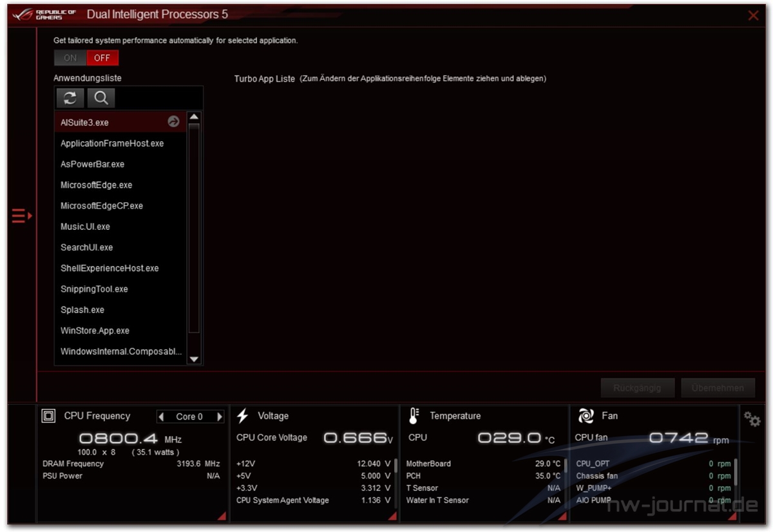Click the T Sensor row
The image size is (773, 532).
pyautogui.click(x=483, y=488)
